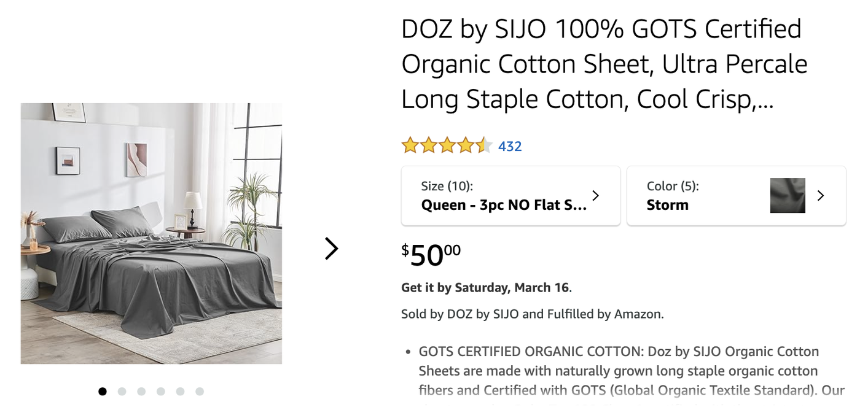Show the last carousel image dot
868x410 pixels.
point(200,391)
